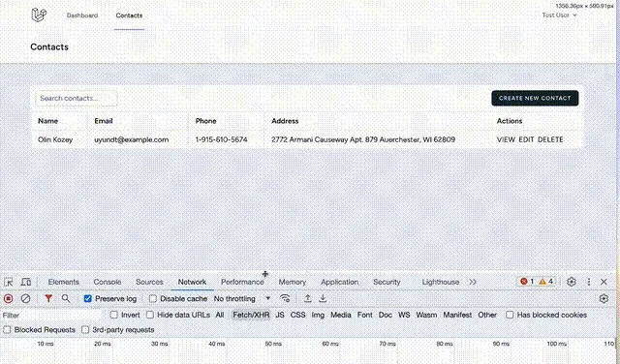Open network conditions wifi icon
This screenshot has height=364, width=620.
[285, 298]
